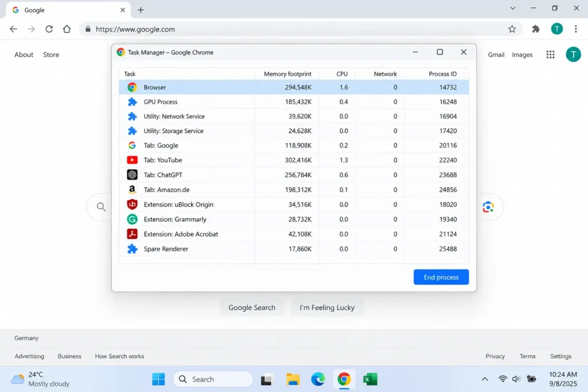Bookmark this page with the star icon
Image resolution: width=588 pixels, height=392 pixels.
pos(512,29)
